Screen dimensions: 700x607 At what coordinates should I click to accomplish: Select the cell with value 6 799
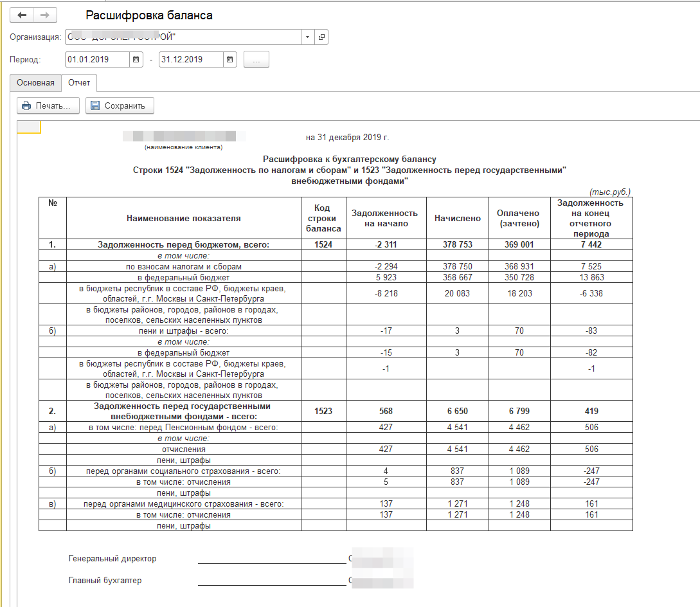pos(519,411)
